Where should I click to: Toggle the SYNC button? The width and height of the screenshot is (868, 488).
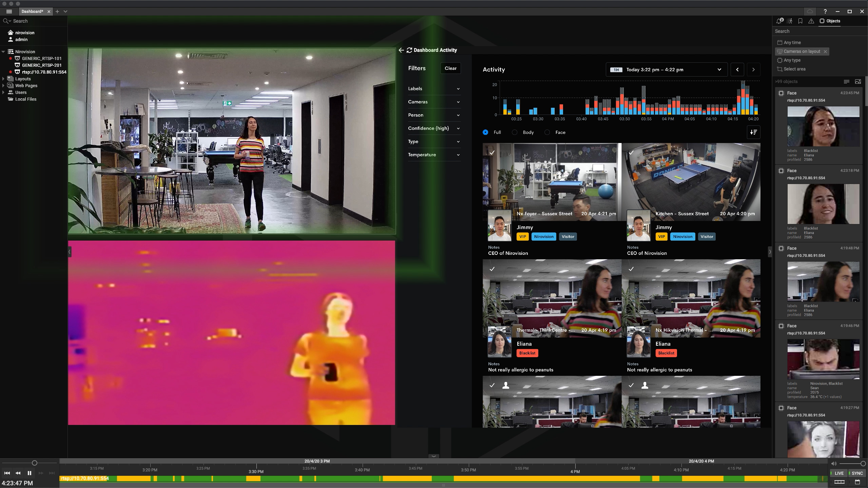pyautogui.click(x=857, y=473)
